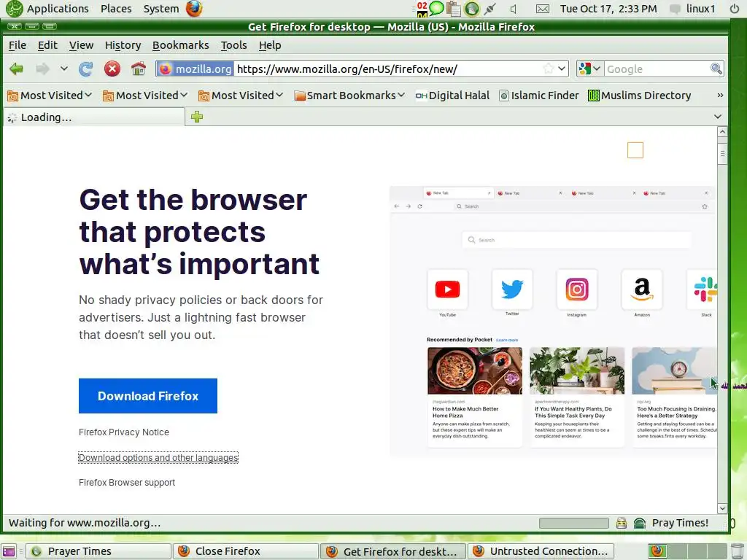Launch Firefox from the top panel icon
This screenshot has height=560, width=747.
pyautogui.click(x=194, y=9)
